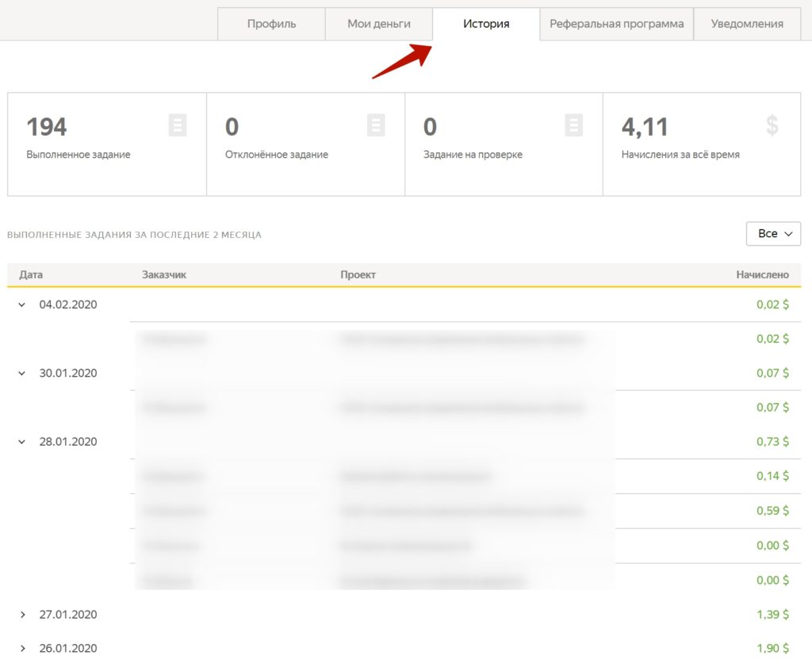The image size is (812, 663).
Task: Open the Профиль tab
Action: click(x=271, y=24)
